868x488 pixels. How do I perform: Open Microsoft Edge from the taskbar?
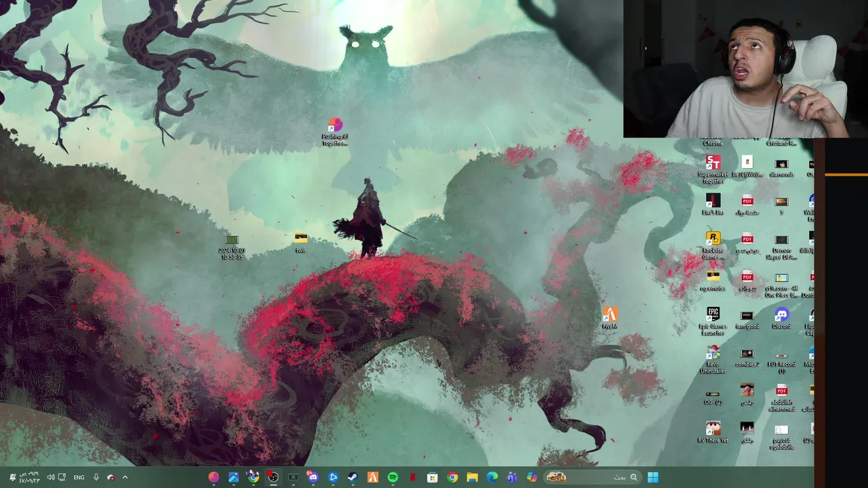coord(492,477)
